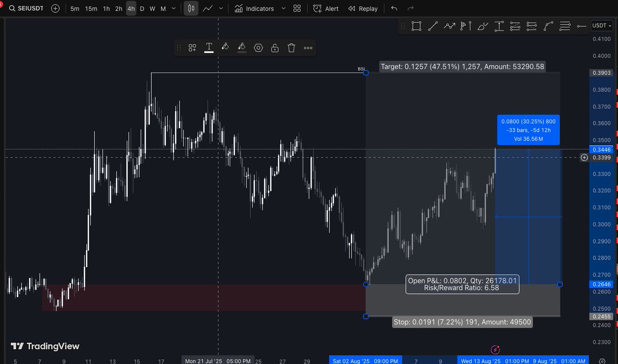
Task: Switch to the 15m timeframe
Action: coord(91,9)
